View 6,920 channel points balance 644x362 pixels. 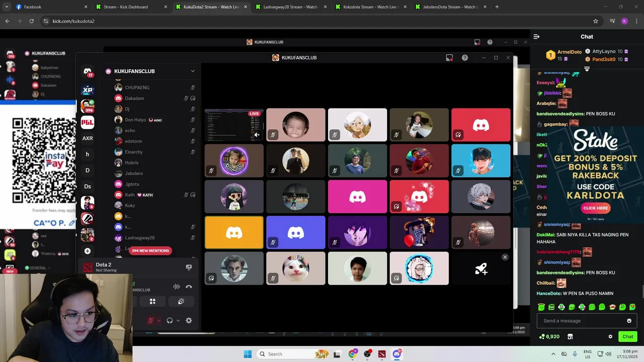(x=549, y=337)
